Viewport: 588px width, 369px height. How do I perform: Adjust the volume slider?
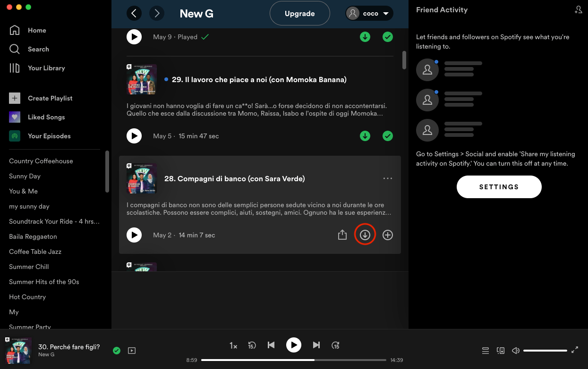(545, 351)
